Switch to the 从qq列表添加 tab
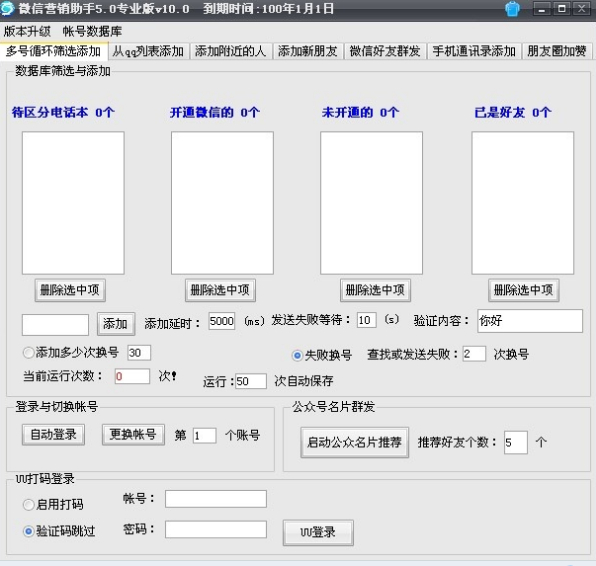The image size is (596, 566). [x=148, y=51]
